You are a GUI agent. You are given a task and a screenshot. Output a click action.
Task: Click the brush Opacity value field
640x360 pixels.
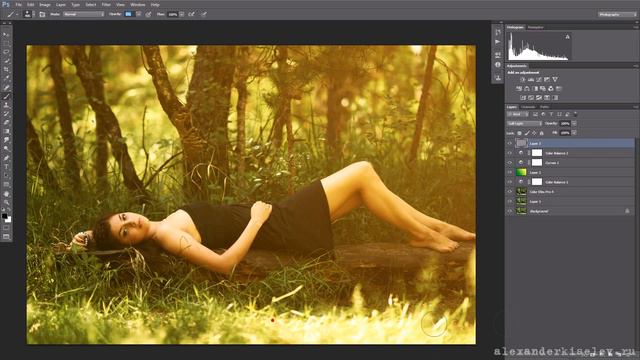pos(129,14)
